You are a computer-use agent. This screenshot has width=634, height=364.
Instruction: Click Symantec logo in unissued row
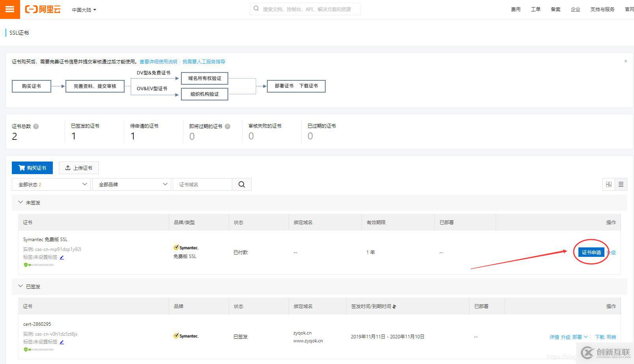[186, 248]
